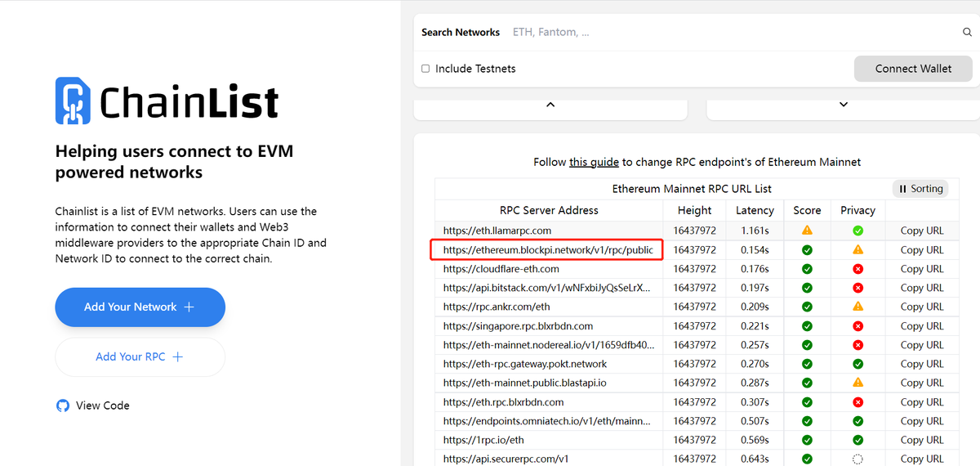Click the privacy warning icon for ethereum.blockpi.network
This screenshot has height=466, width=980.
click(x=857, y=250)
